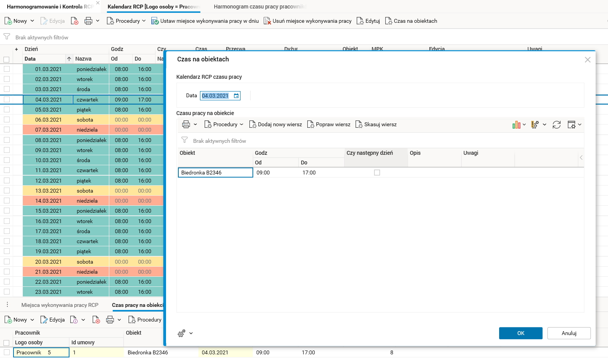This screenshot has width=608, height=364.
Task: Click the Pracownik 5 cell in the bottom table
Action: coord(41,352)
